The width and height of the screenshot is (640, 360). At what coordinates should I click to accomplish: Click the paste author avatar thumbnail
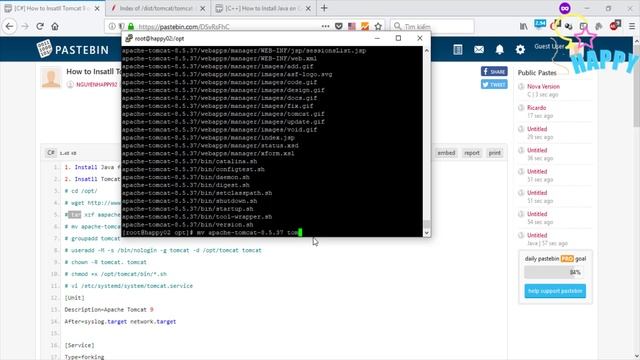click(51, 77)
